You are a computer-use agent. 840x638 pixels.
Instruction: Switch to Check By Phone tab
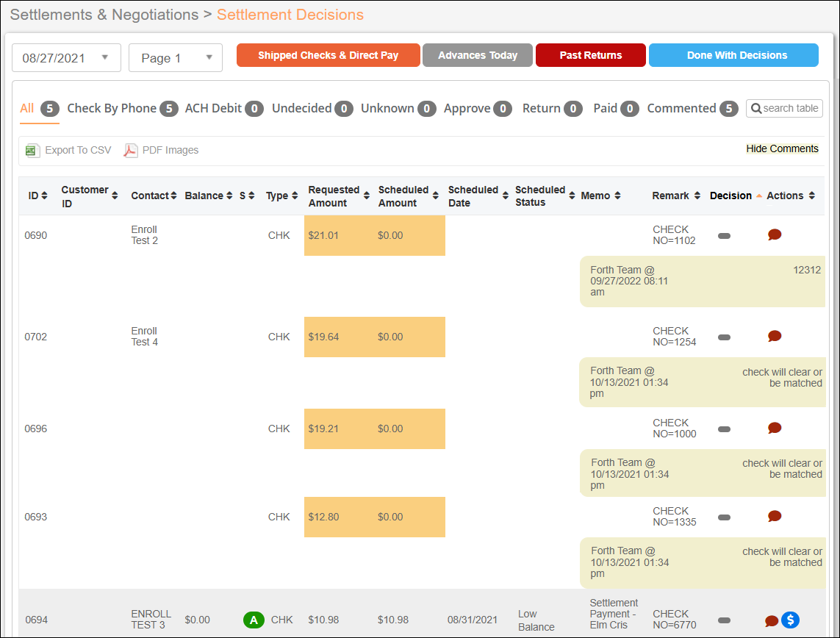(x=122, y=108)
